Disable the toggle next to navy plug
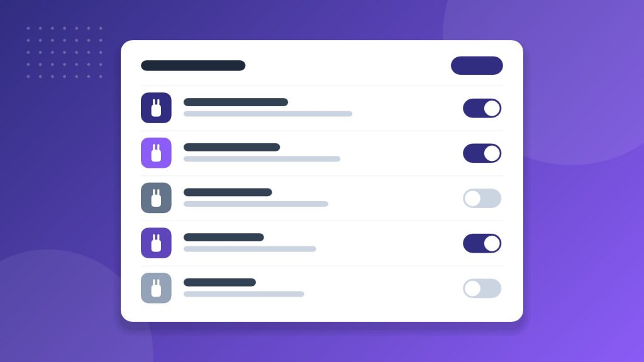 482,108
